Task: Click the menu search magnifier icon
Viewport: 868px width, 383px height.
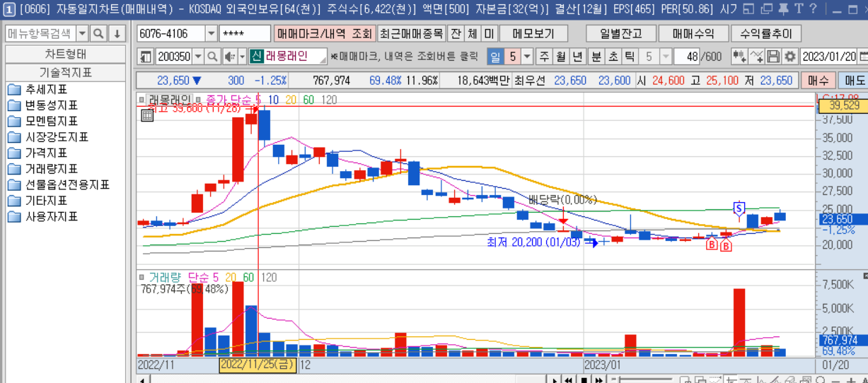Action: [99, 34]
